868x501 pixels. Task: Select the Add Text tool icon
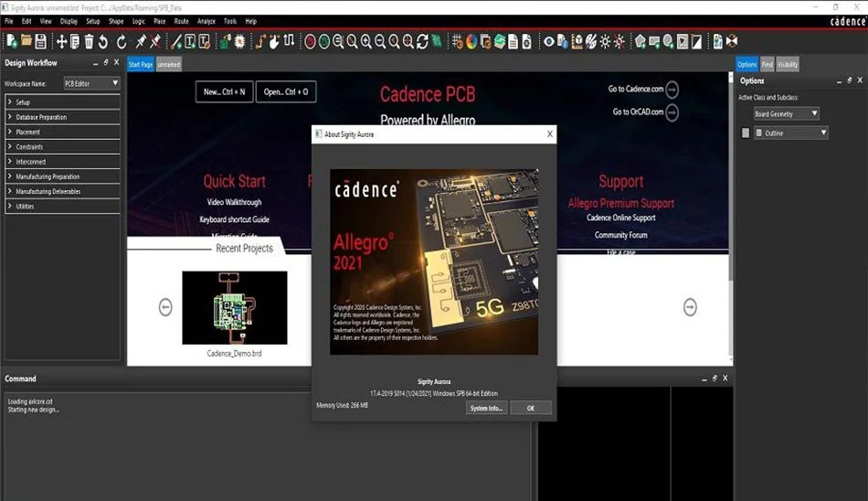(x=190, y=41)
